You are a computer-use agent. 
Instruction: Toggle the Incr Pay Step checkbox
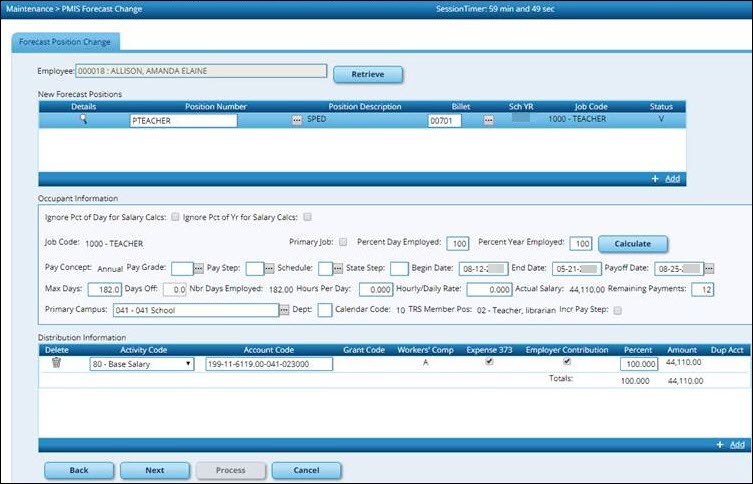click(618, 310)
